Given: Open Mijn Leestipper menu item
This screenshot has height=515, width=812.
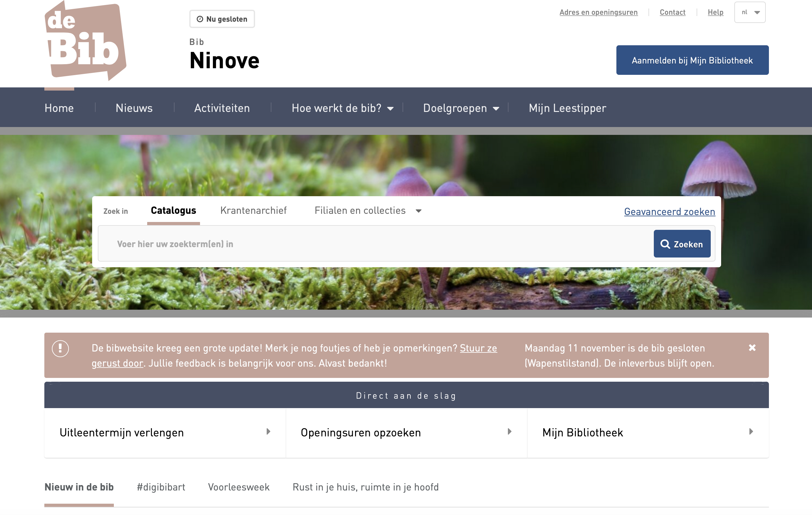Looking at the screenshot, I should click(x=567, y=108).
